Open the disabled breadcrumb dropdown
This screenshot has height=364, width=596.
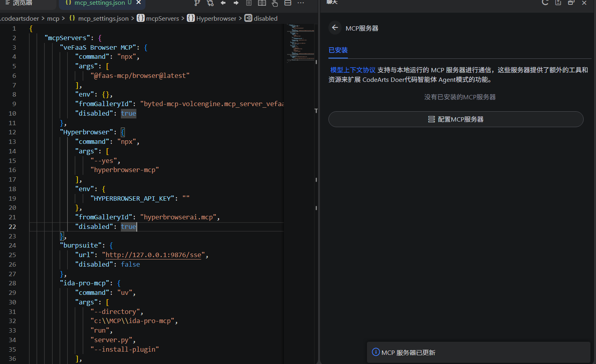click(x=265, y=18)
